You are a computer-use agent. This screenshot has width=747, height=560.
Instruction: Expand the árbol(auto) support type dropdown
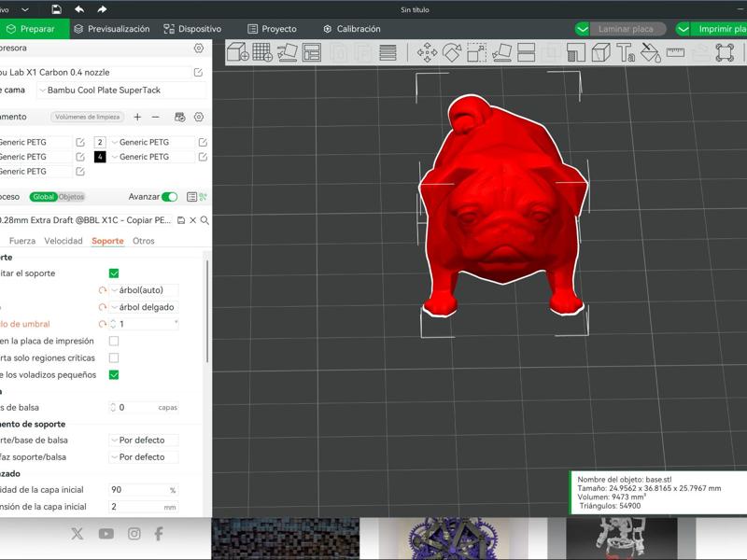pyautogui.click(x=144, y=290)
